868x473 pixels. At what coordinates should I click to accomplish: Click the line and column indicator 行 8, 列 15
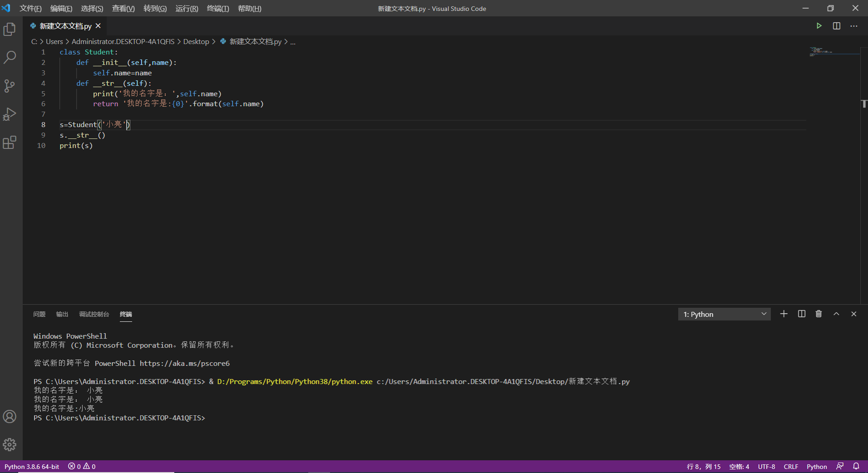point(704,467)
